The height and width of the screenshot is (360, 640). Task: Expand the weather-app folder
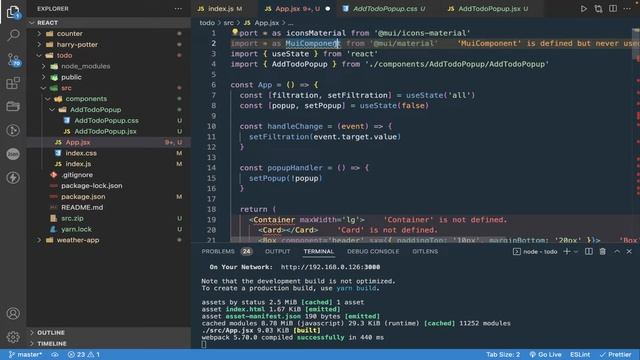(78, 240)
